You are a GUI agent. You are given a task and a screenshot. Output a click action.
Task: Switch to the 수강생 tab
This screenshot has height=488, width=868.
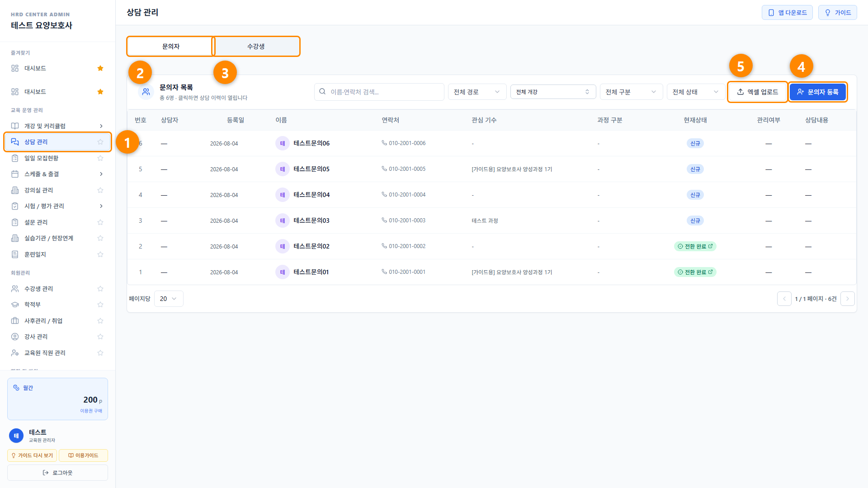tap(256, 47)
